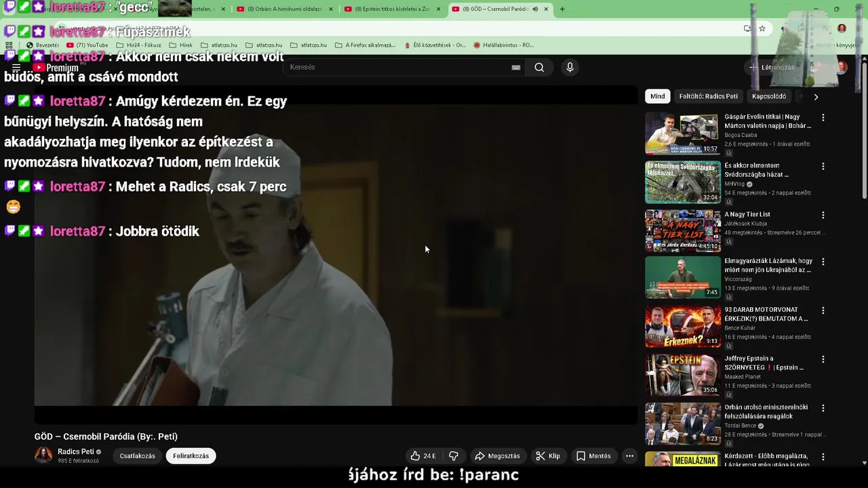Open options for A Nagy Tier List
This screenshot has width=868, height=488.
823,215
